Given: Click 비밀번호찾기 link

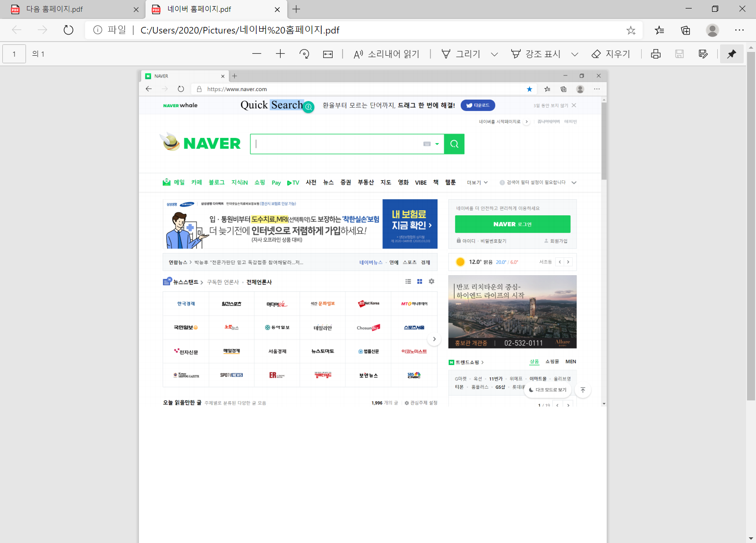Looking at the screenshot, I should click(x=494, y=241).
